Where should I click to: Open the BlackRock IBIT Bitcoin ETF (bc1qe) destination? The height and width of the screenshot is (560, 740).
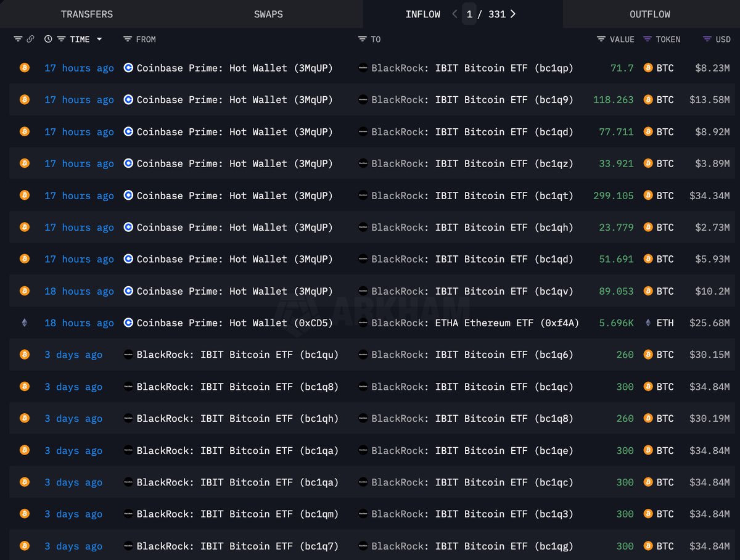(472, 450)
